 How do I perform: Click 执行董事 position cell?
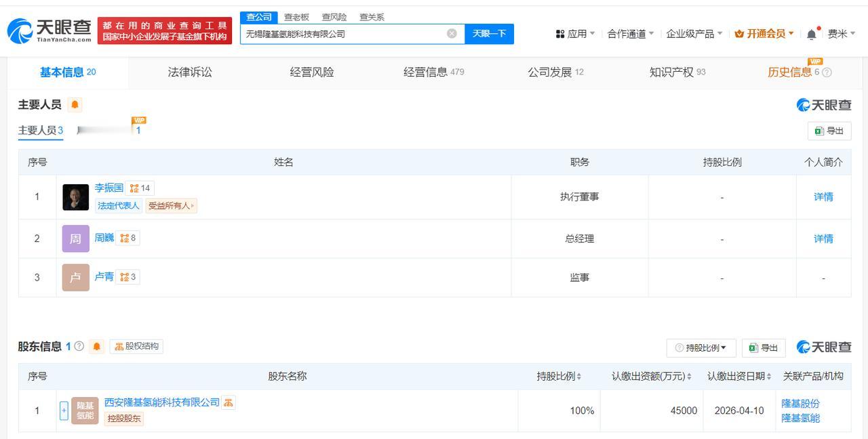click(x=580, y=197)
